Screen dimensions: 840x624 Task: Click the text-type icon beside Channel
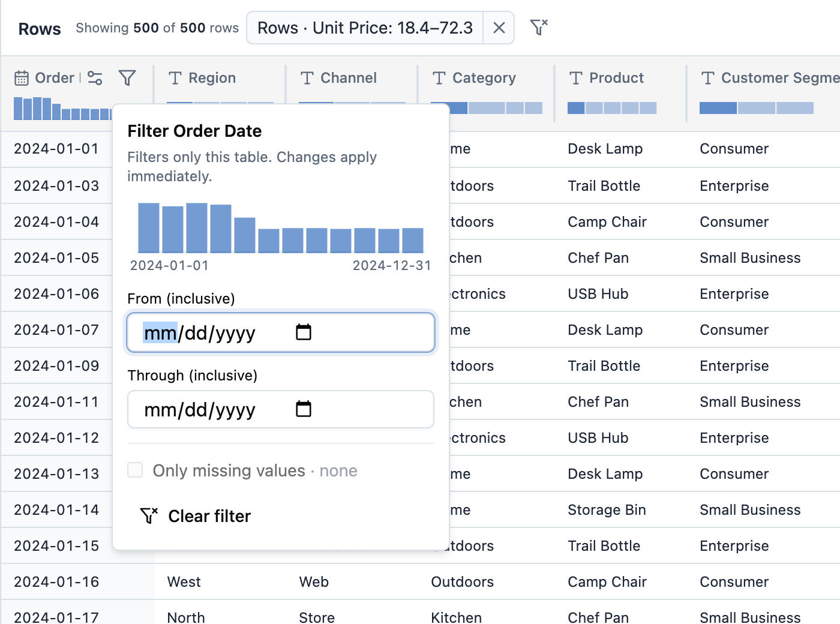click(307, 78)
